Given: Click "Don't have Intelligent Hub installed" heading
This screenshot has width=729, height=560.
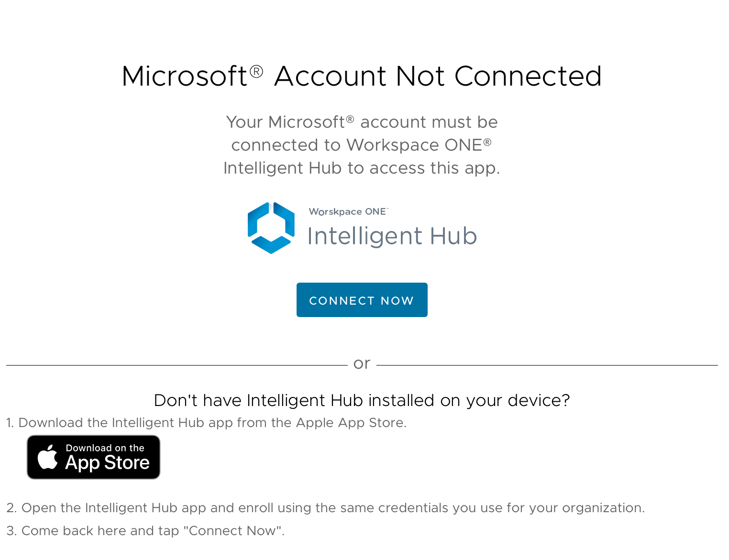Looking at the screenshot, I should click(362, 400).
